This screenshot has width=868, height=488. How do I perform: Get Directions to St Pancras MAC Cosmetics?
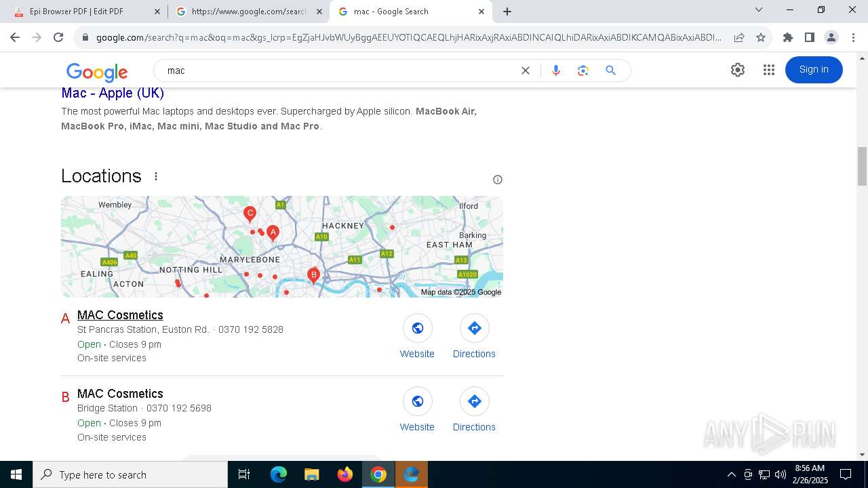(x=474, y=338)
